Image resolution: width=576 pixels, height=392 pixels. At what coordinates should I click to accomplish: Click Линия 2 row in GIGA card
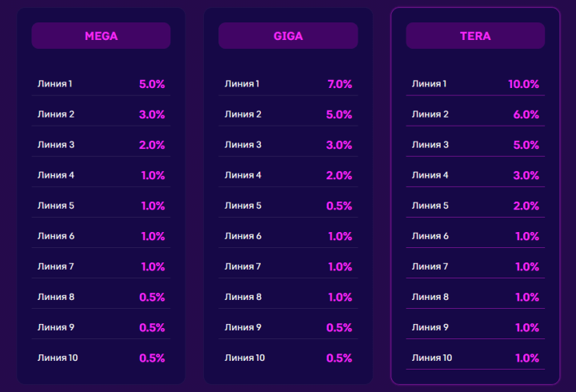tap(288, 114)
